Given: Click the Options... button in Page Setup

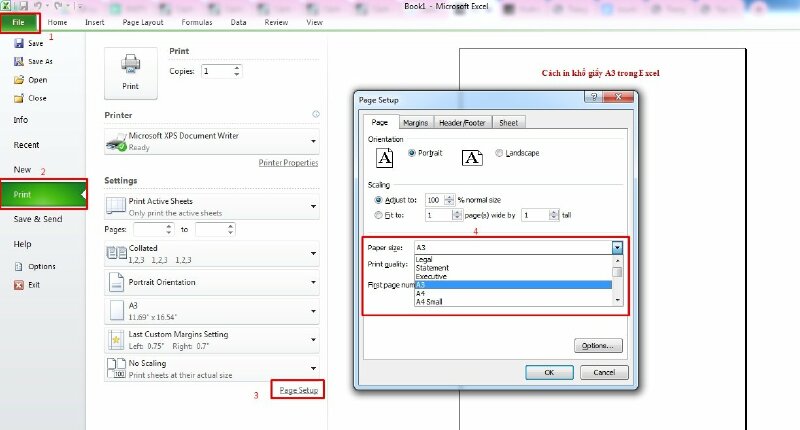Looking at the screenshot, I should [598, 345].
